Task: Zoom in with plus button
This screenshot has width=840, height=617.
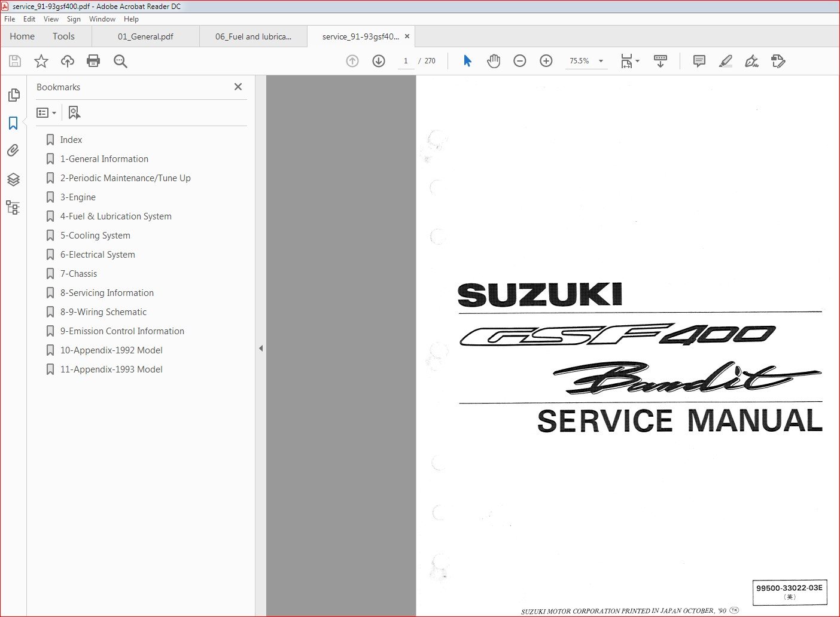Action: pyautogui.click(x=546, y=61)
